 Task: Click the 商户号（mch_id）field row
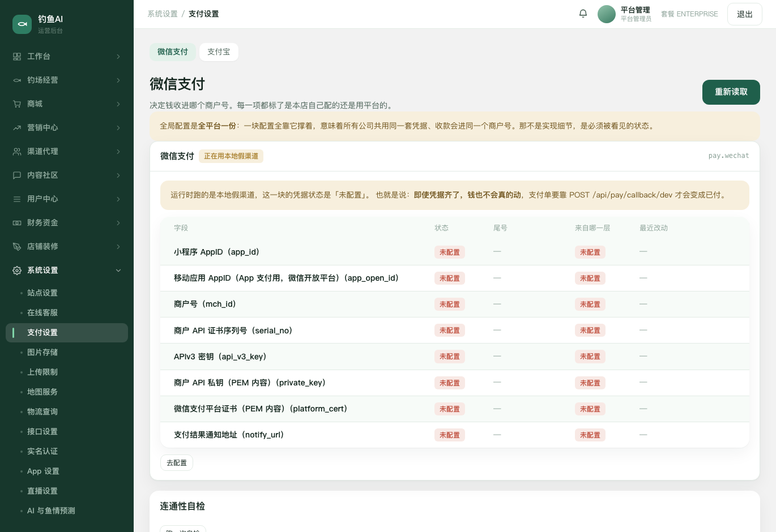click(455, 304)
